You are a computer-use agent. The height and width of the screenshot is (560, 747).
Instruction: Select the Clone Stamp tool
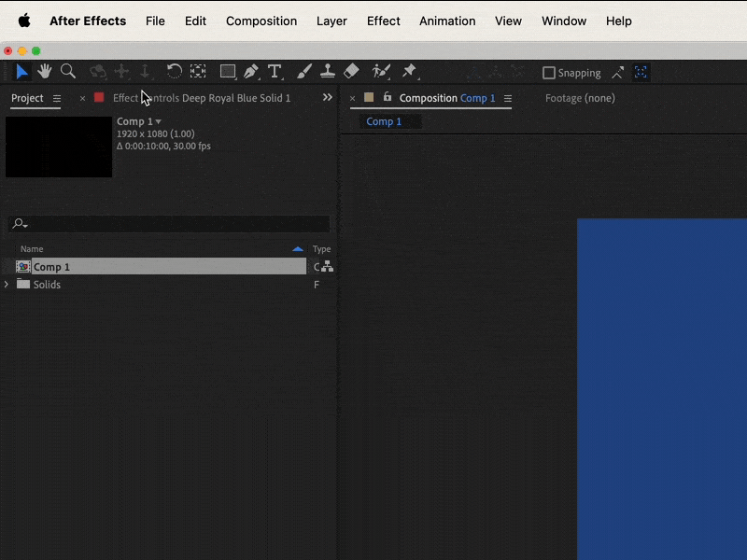328,72
